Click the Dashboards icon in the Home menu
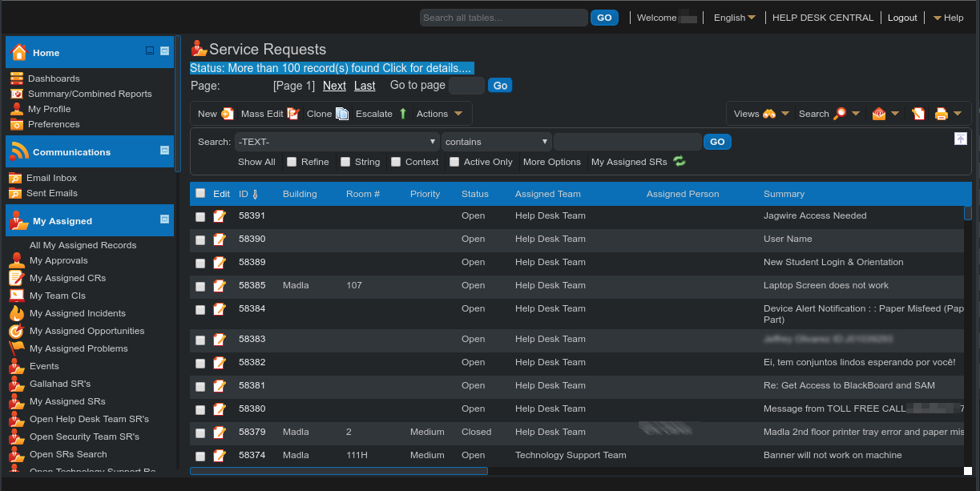 (16, 78)
